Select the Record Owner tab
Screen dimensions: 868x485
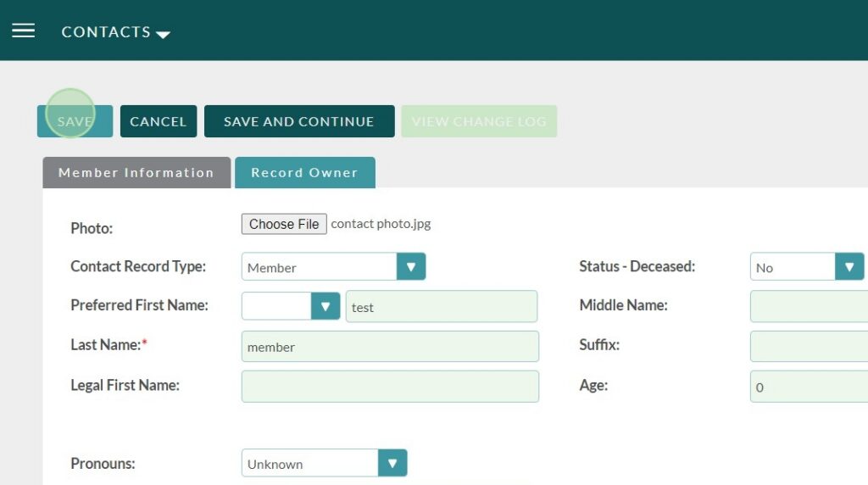[x=304, y=172]
